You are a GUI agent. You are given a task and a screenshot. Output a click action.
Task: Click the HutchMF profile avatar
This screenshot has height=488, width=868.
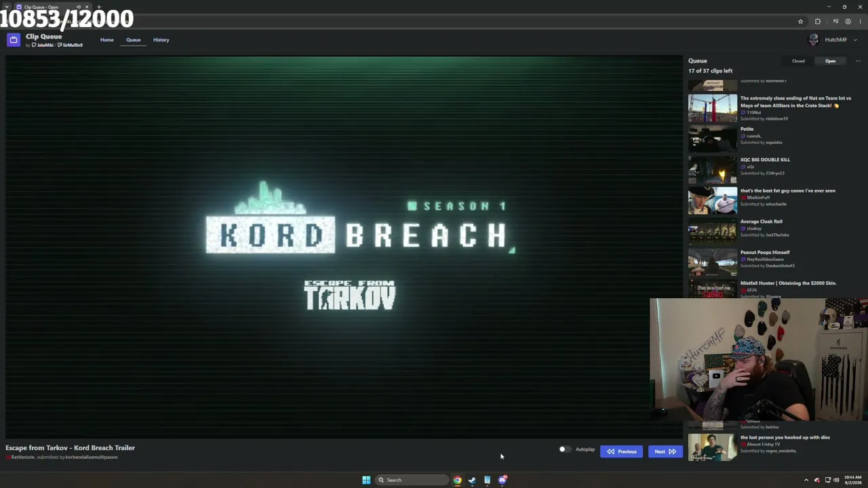pos(814,40)
